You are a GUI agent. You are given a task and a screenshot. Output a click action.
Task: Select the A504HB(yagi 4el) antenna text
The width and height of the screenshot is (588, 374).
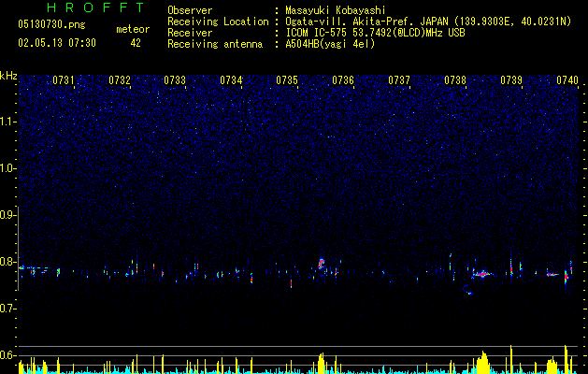(x=330, y=44)
